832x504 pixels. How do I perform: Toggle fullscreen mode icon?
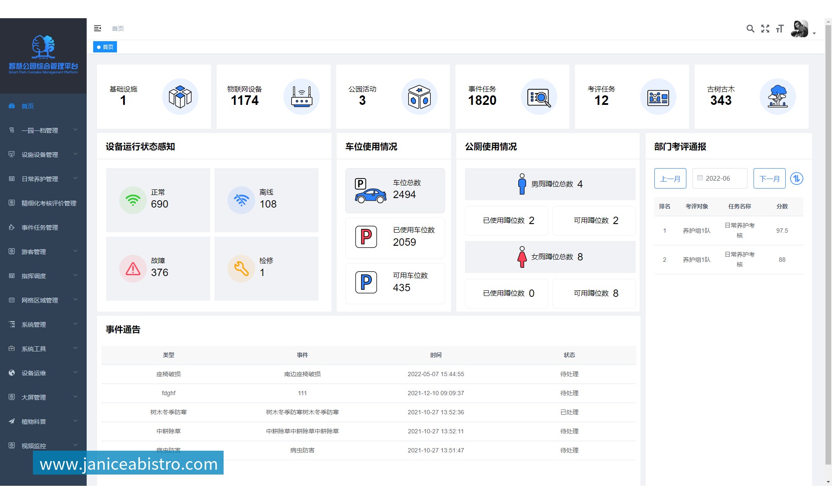(x=765, y=29)
